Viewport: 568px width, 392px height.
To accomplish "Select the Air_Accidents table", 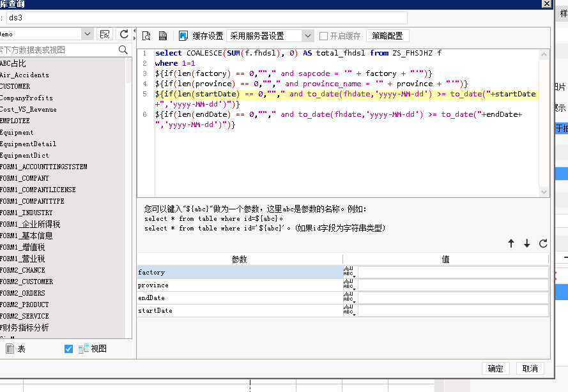I will [24, 75].
